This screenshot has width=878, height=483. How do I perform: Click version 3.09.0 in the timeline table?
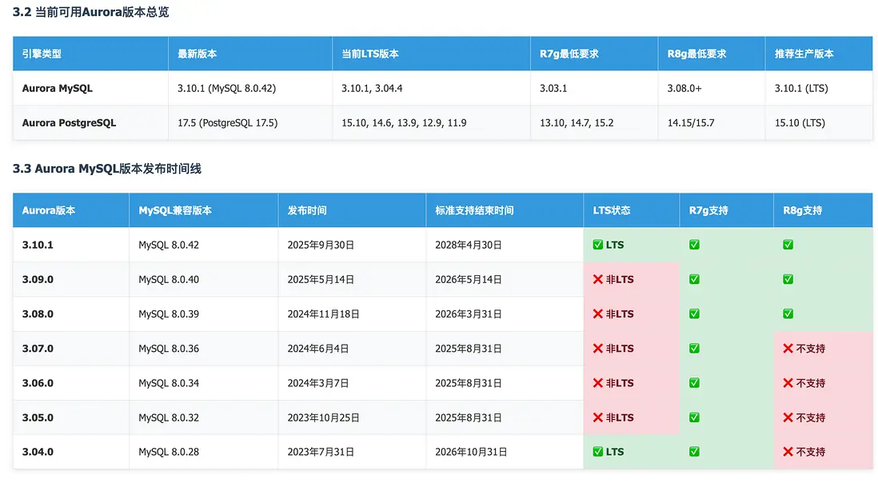(38, 279)
